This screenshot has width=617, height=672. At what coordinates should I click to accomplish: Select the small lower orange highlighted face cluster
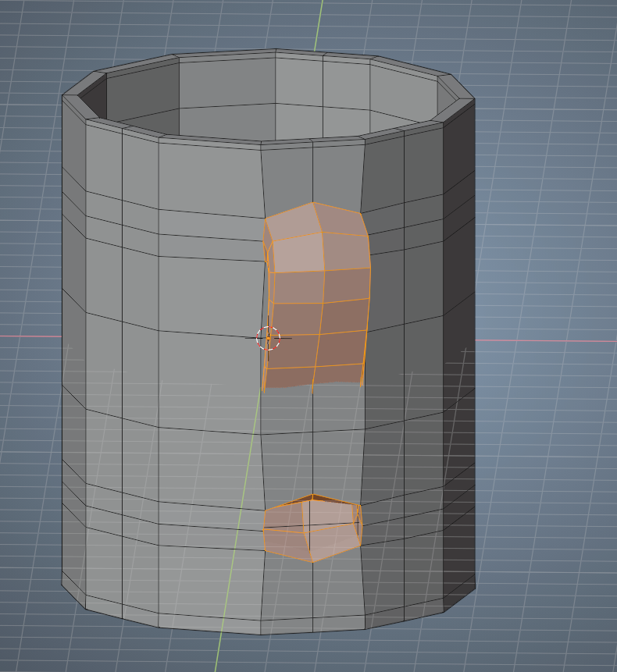312,528
